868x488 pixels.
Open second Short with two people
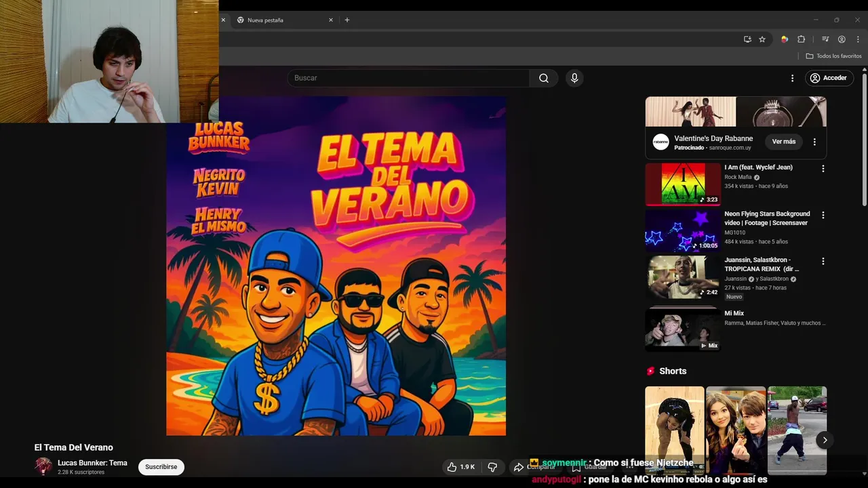click(x=736, y=430)
